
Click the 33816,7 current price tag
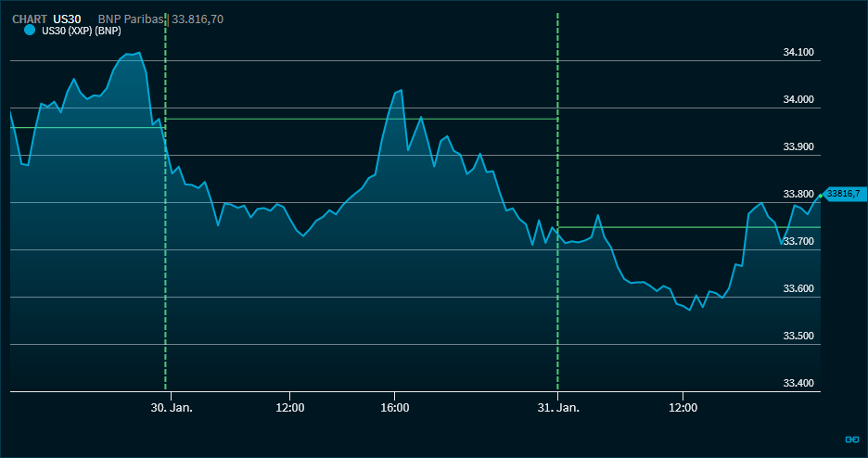pyautogui.click(x=844, y=194)
